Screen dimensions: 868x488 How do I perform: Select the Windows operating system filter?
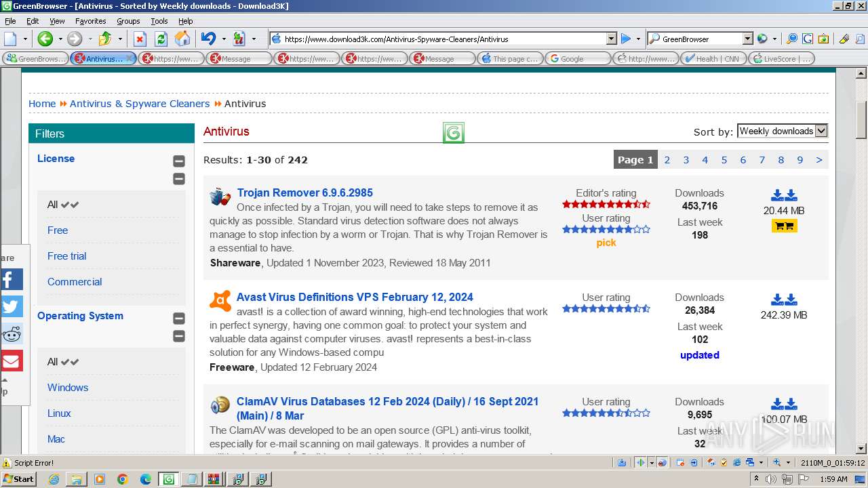click(x=68, y=388)
